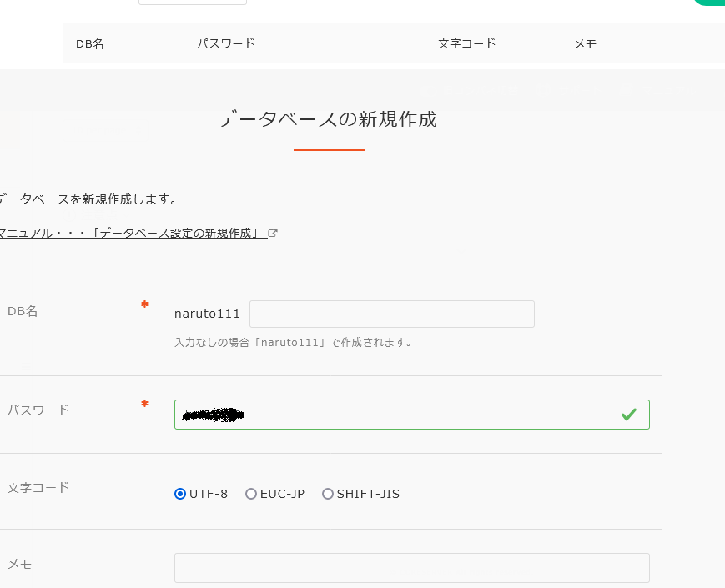The height and width of the screenshot is (588, 725).
Task: Click the メモ column header
Action: [x=586, y=43]
